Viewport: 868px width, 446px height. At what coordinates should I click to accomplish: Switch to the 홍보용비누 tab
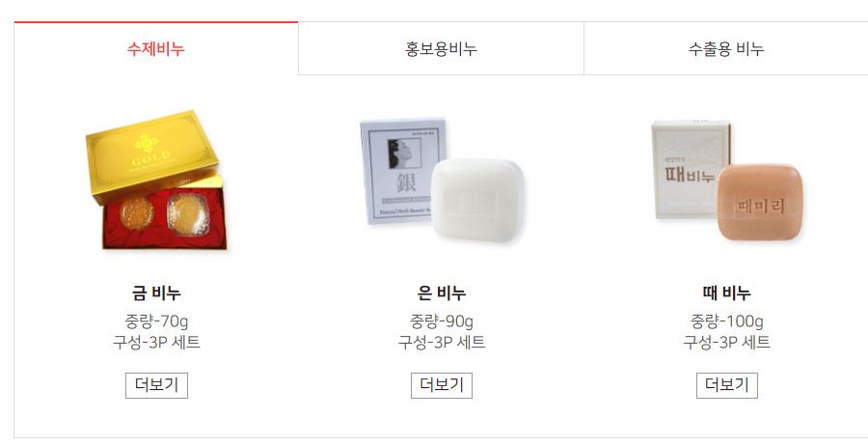coord(441,49)
